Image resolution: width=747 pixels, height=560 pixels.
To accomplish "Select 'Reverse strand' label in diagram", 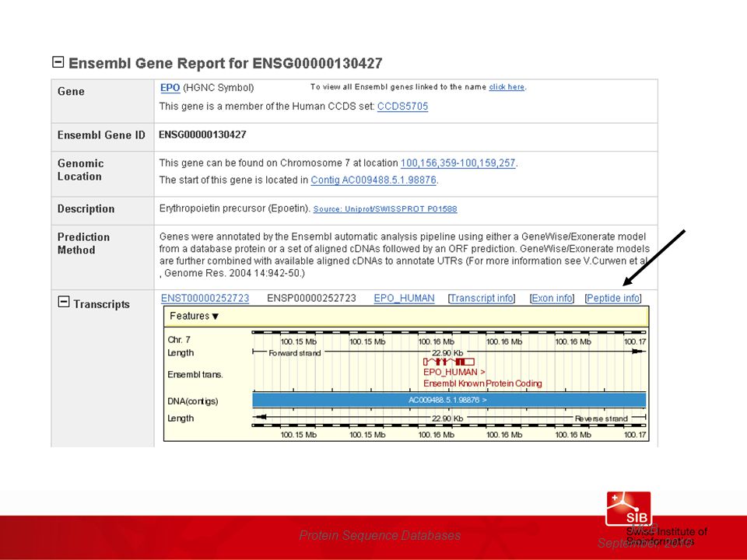I will click(601, 418).
